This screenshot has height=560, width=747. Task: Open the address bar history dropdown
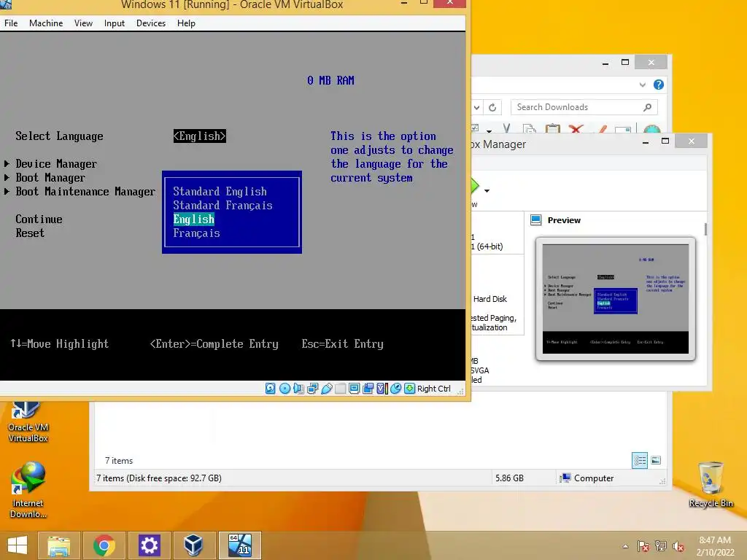click(x=476, y=107)
